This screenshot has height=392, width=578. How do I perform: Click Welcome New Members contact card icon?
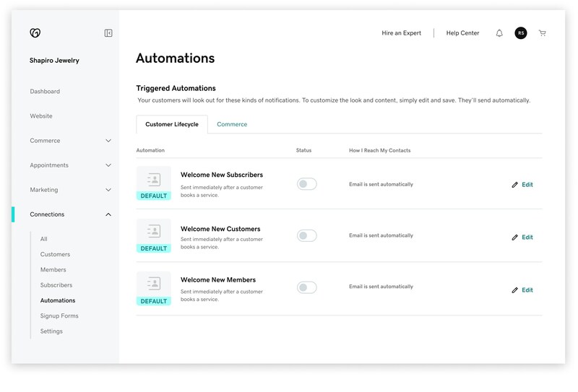pos(153,284)
